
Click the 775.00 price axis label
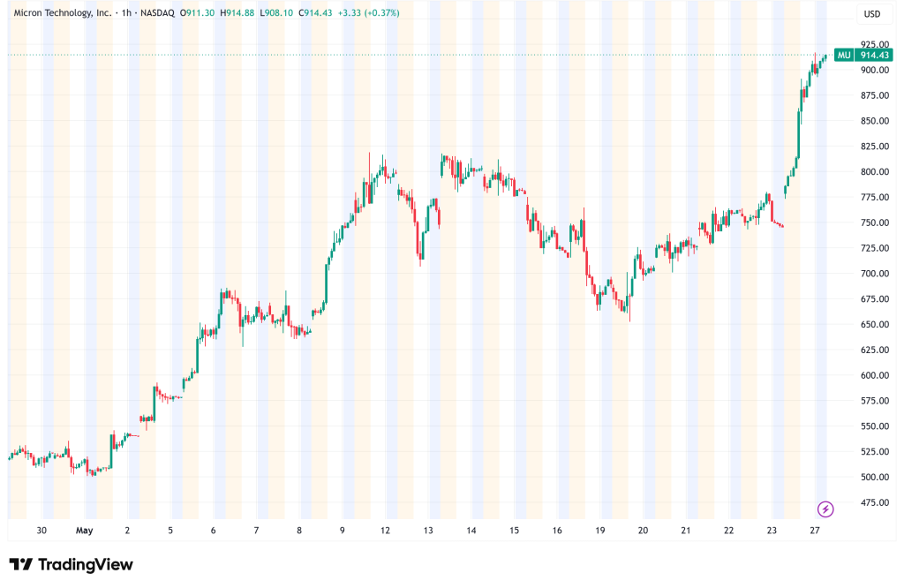(875, 197)
